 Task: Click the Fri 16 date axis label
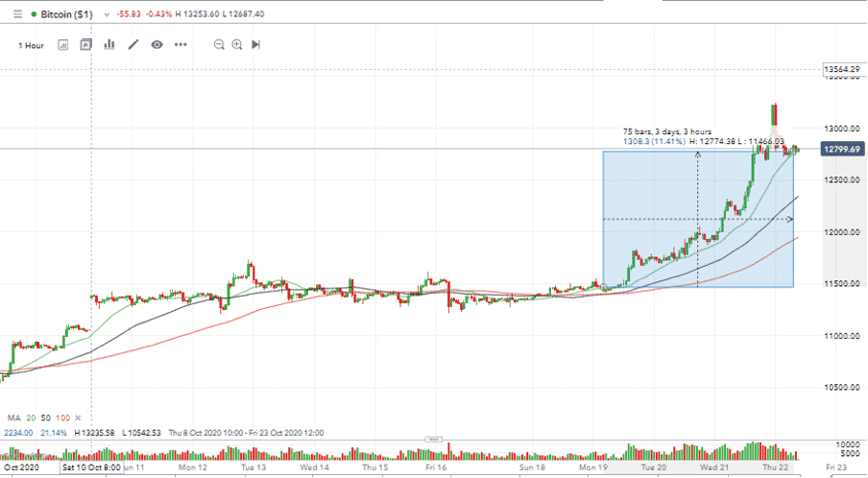(436, 467)
